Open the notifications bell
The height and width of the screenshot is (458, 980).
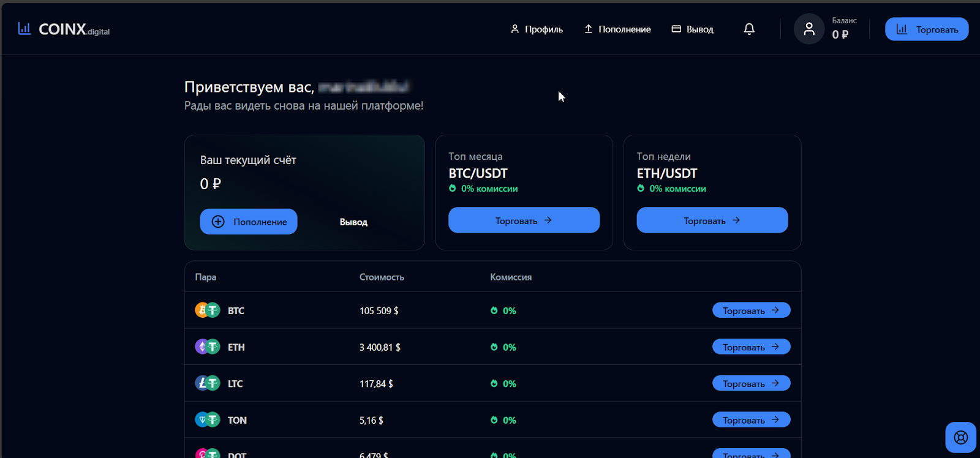(x=749, y=29)
